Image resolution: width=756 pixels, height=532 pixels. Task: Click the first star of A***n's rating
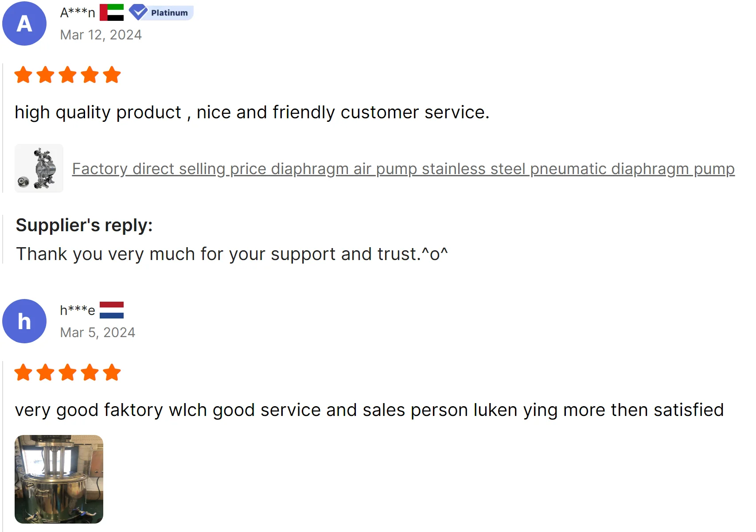tap(23, 75)
